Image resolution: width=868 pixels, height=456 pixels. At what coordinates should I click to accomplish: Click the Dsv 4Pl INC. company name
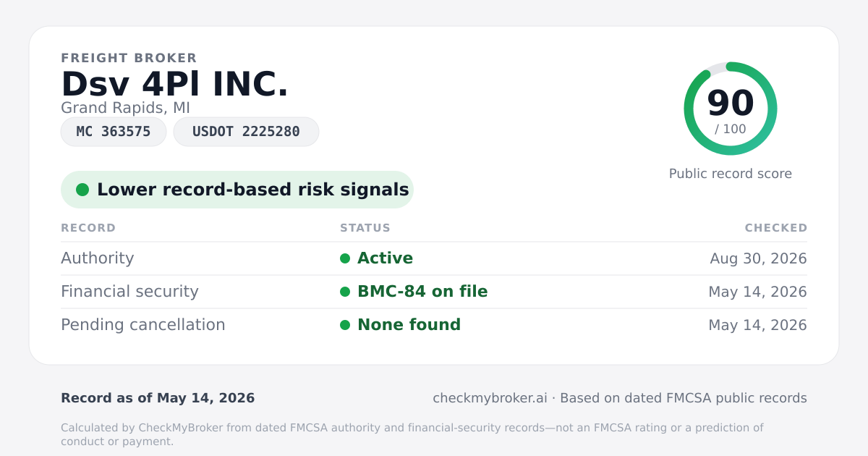pos(175,84)
